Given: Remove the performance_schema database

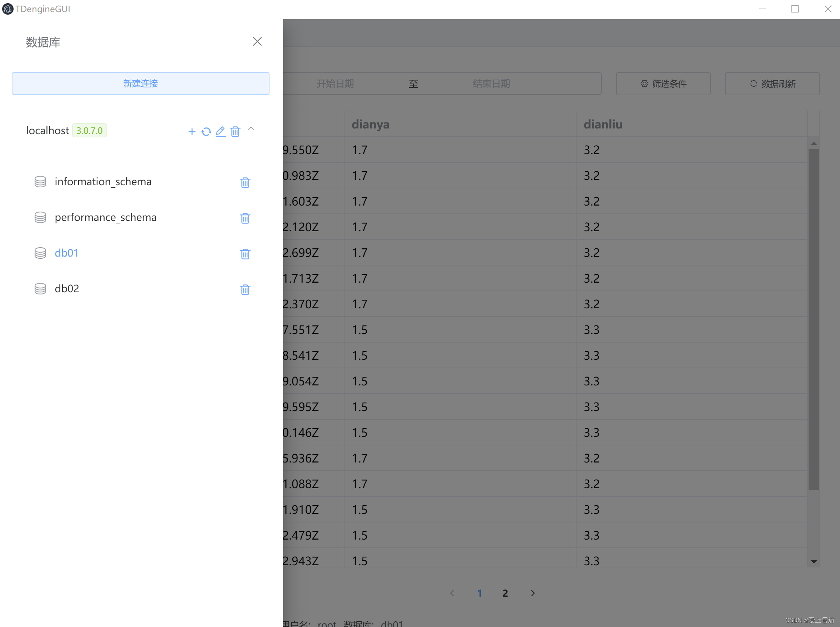Looking at the screenshot, I should click(x=245, y=218).
